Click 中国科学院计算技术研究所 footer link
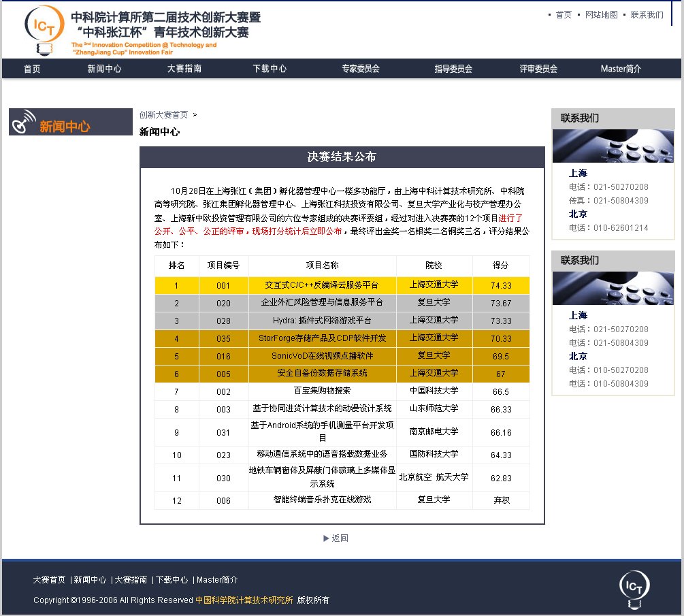The image size is (684, 616). tap(244, 600)
